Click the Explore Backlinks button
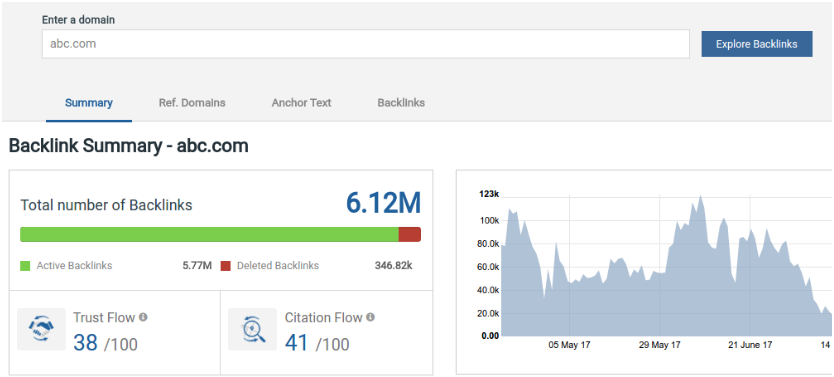The image size is (834, 377). [x=757, y=44]
